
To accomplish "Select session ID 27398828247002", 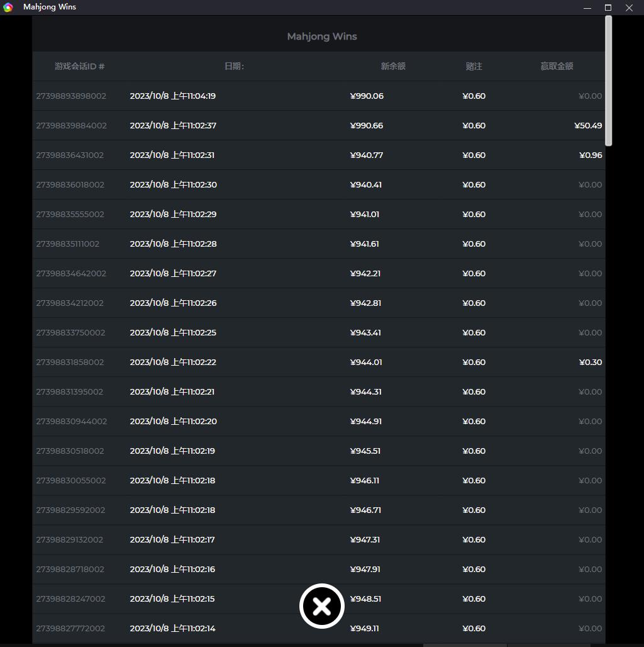I will [x=70, y=599].
